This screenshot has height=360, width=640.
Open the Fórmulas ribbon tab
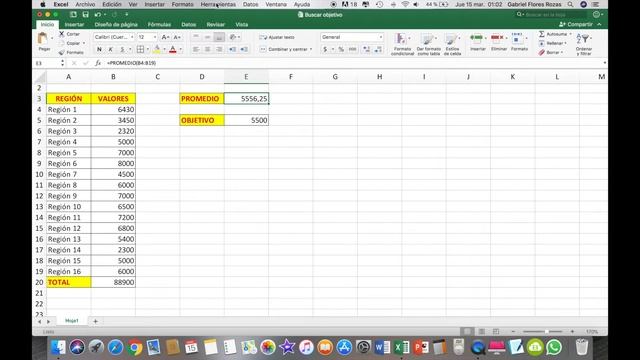click(159, 24)
